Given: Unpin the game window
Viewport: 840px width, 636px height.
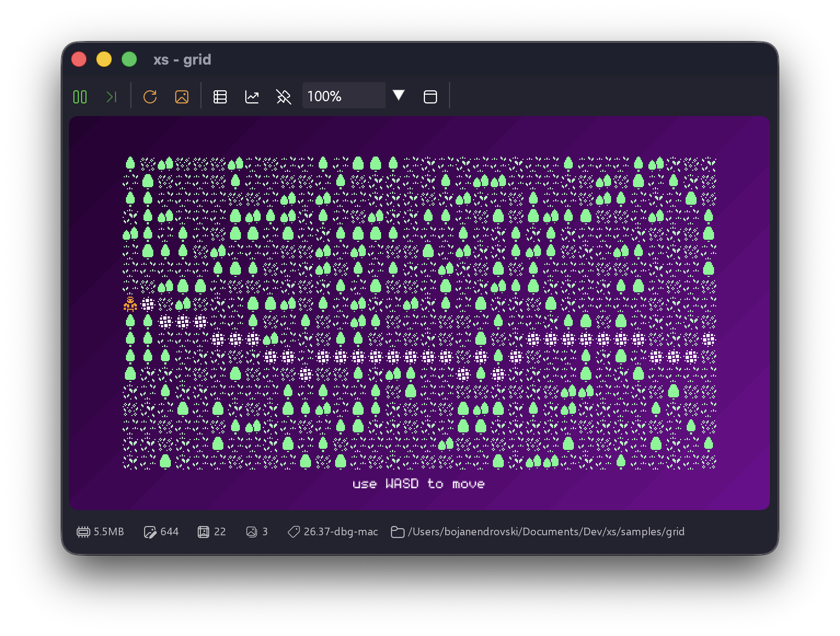Looking at the screenshot, I should [x=284, y=96].
